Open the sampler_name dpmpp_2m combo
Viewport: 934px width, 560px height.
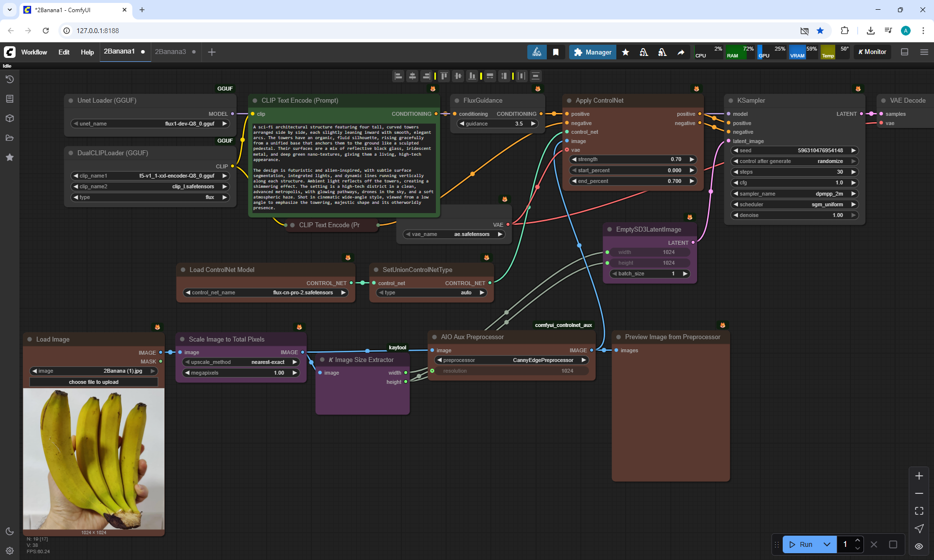point(794,194)
